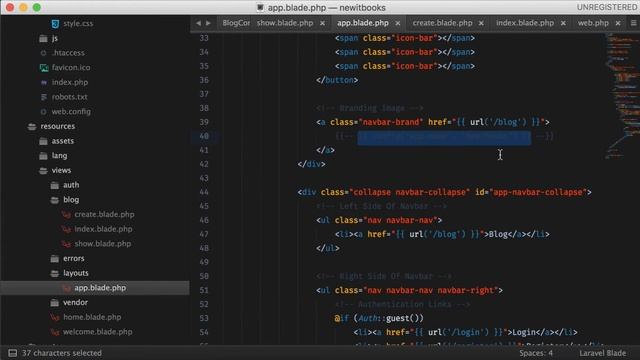Open create.blade.php in sidebar blog folder

point(104,214)
